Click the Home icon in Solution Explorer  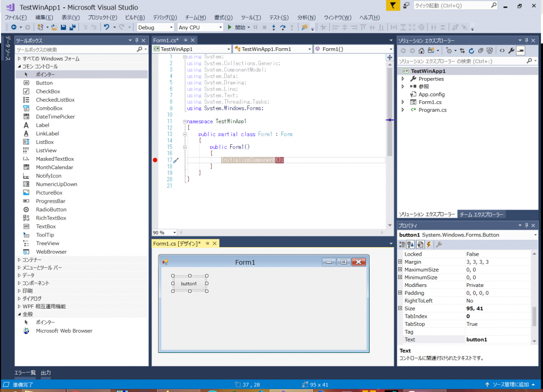(x=421, y=50)
